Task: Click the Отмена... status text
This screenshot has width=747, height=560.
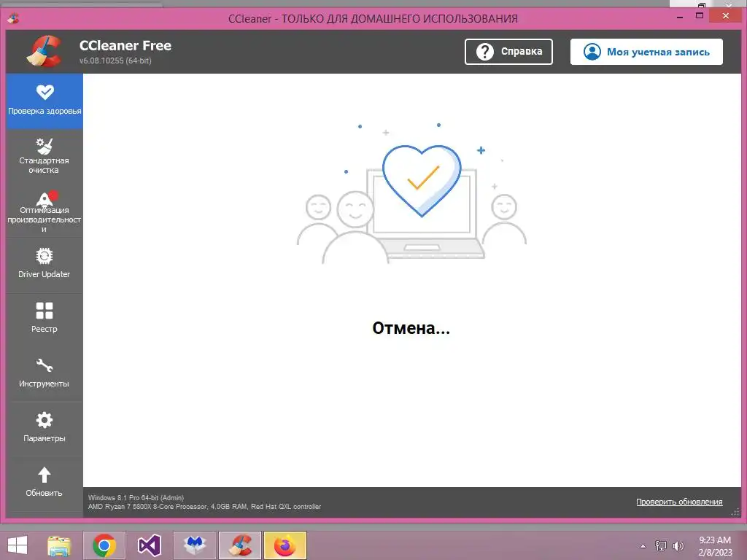Action: pos(411,328)
